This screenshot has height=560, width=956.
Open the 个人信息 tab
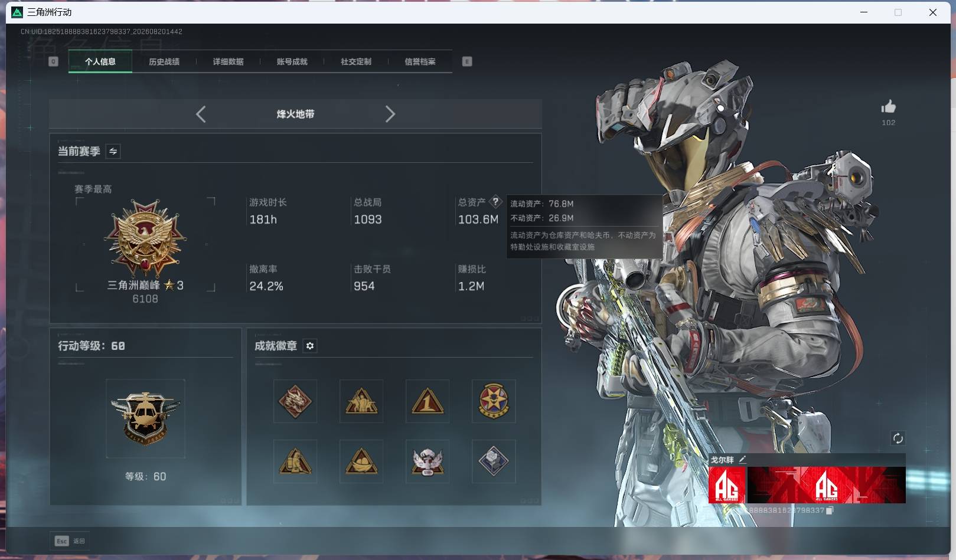(x=100, y=61)
